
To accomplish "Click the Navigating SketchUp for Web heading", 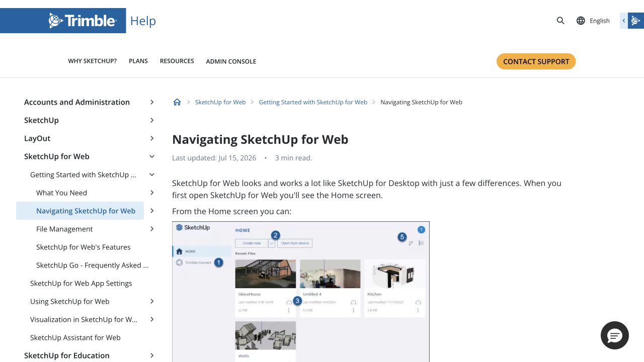I will tap(260, 139).
